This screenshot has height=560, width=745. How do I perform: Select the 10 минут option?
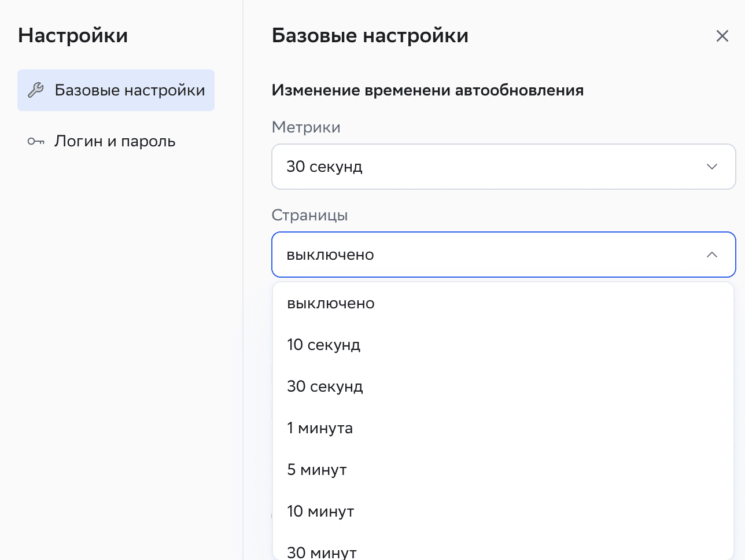[x=320, y=512]
